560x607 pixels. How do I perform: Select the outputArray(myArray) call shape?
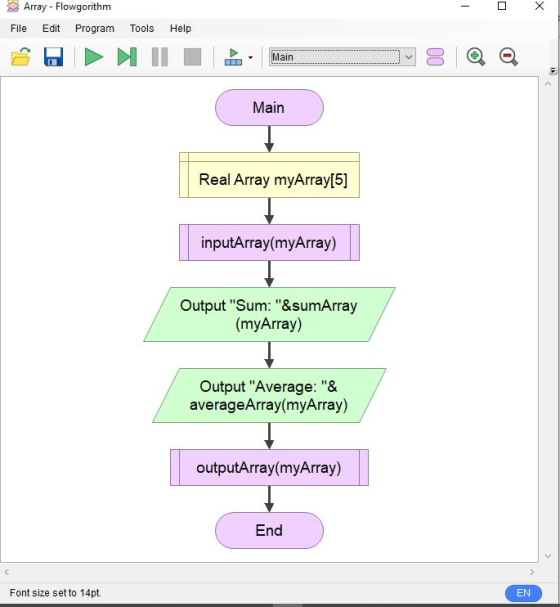(269, 467)
